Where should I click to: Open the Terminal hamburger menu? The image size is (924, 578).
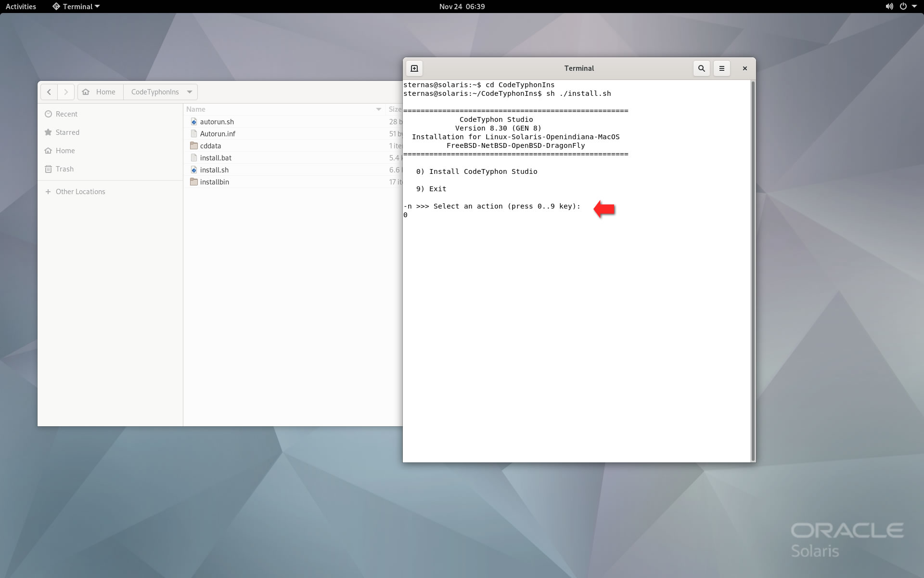(721, 68)
